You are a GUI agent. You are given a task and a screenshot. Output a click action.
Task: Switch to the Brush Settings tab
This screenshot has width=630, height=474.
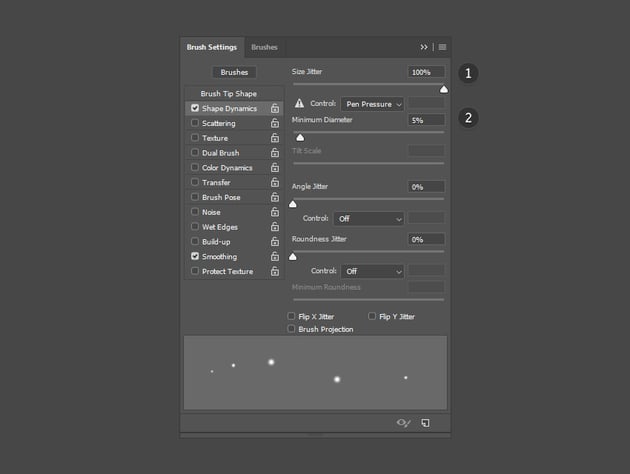pos(212,47)
